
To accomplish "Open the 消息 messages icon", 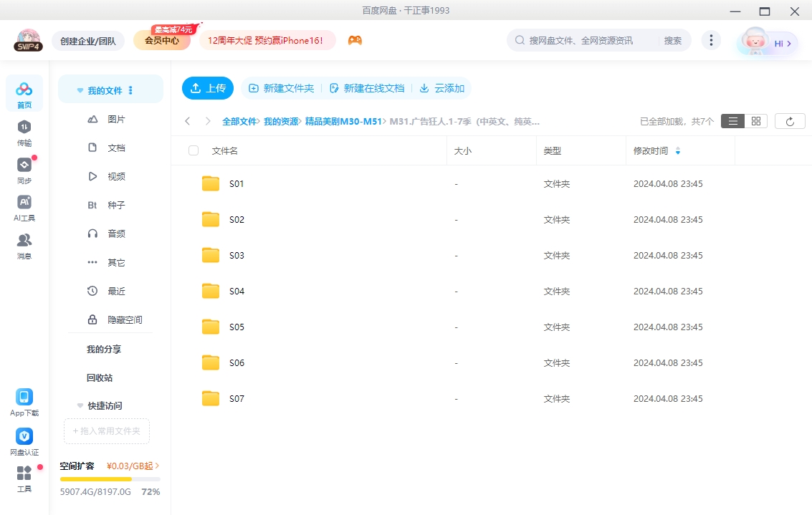I will 24,240.
